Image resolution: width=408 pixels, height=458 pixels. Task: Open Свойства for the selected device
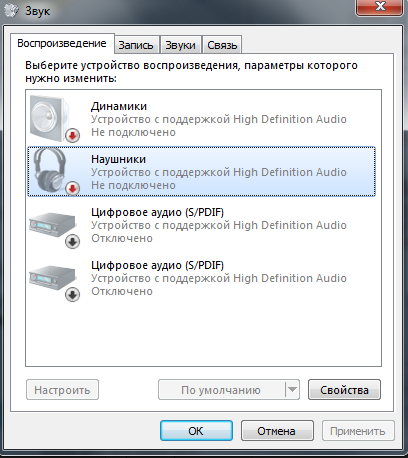pos(344,389)
